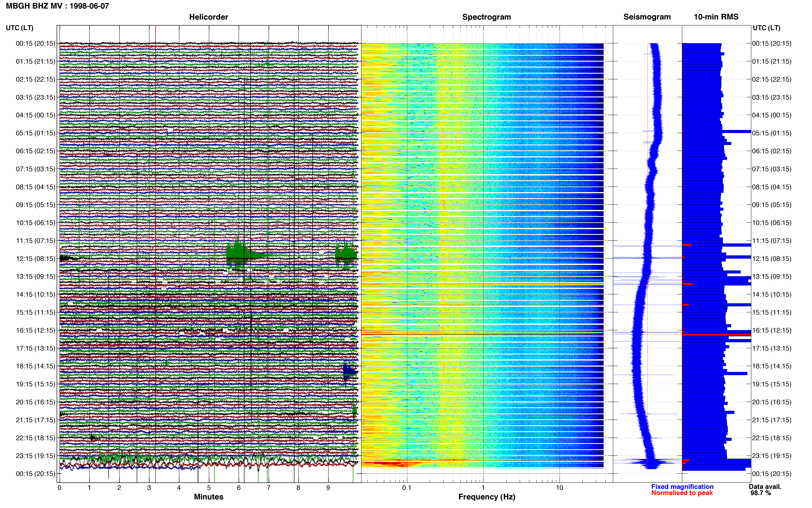
Task: Click left time label '15:15 (11:15)'
Action: point(36,313)
